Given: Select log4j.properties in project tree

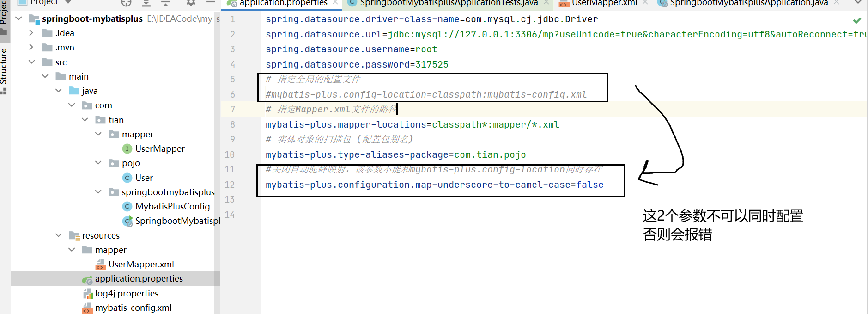Looking at the screenshot, I should point(127,293).
